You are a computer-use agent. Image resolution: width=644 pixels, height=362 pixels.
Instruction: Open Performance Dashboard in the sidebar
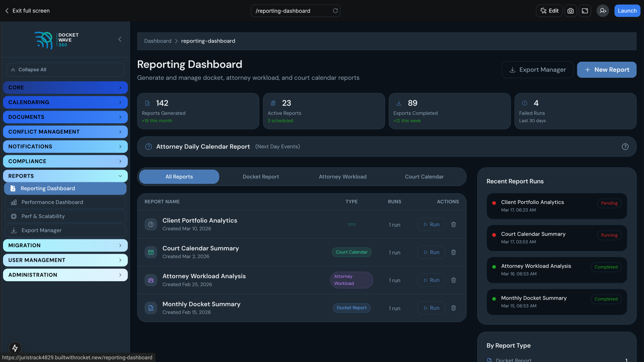65,202
